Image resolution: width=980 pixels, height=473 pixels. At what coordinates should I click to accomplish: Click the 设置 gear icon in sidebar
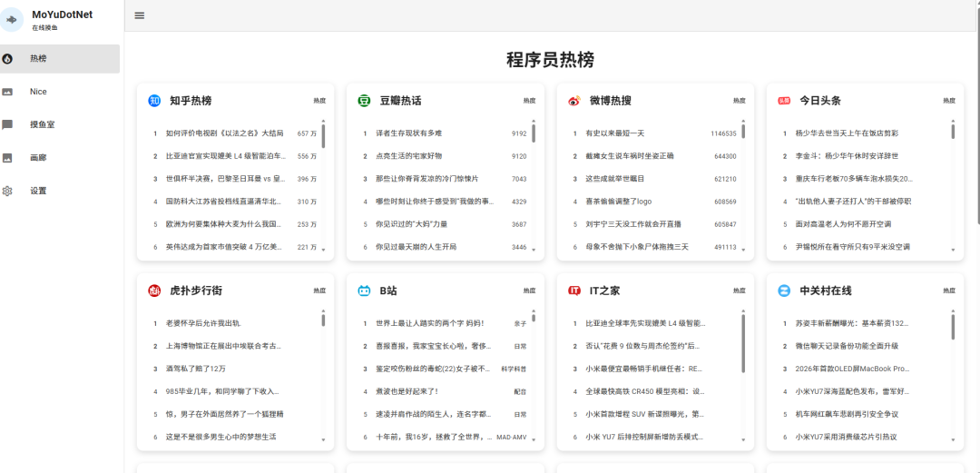7,191
